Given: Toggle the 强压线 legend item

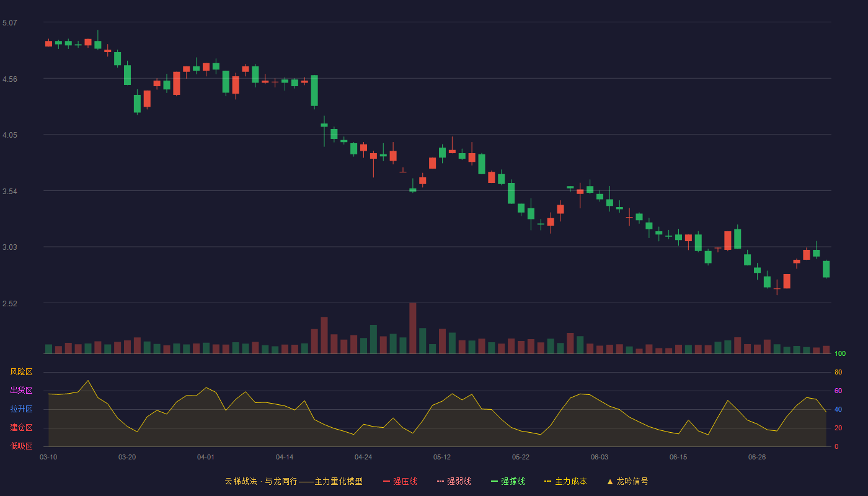Looking at the screenshot, I should tap(400, 481).
